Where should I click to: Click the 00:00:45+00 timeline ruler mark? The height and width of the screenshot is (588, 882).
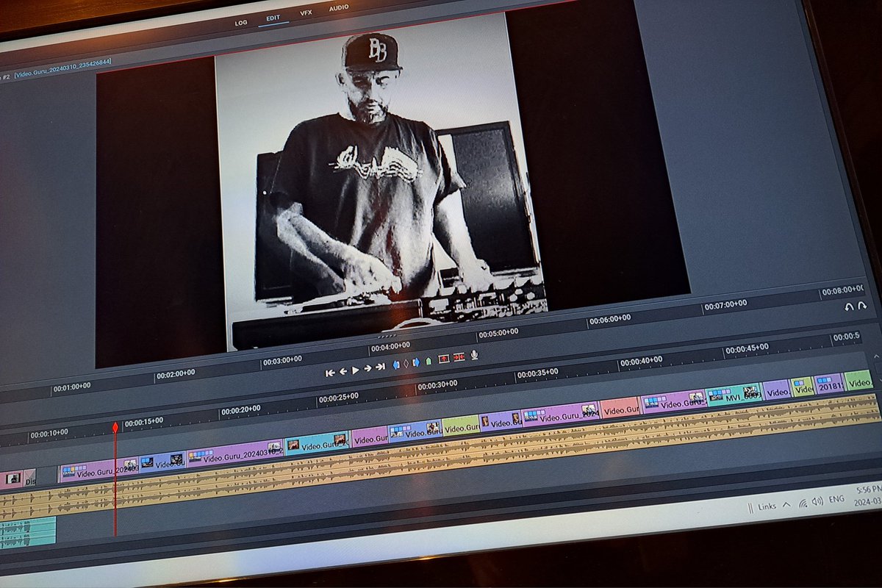click(747, 348)
